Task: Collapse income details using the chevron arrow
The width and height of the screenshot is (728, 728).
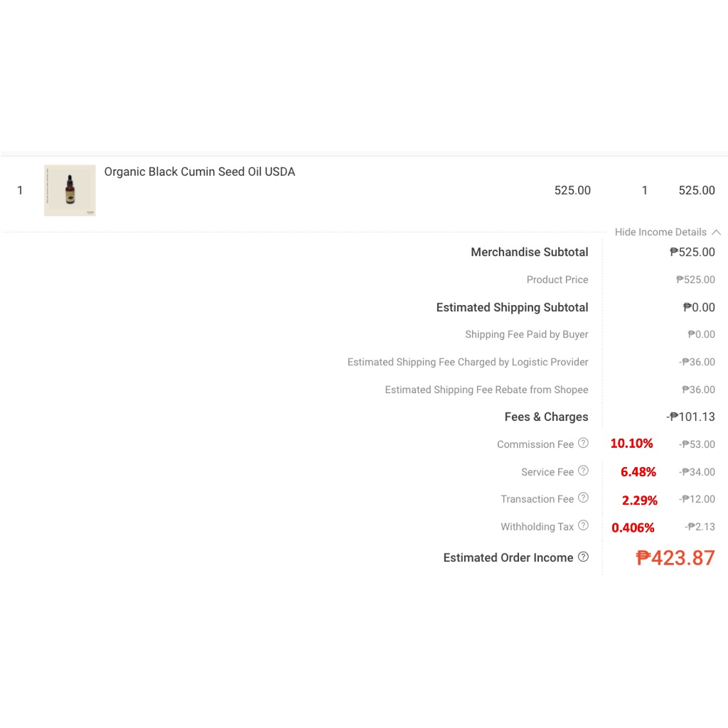Action: pos(716,232)
